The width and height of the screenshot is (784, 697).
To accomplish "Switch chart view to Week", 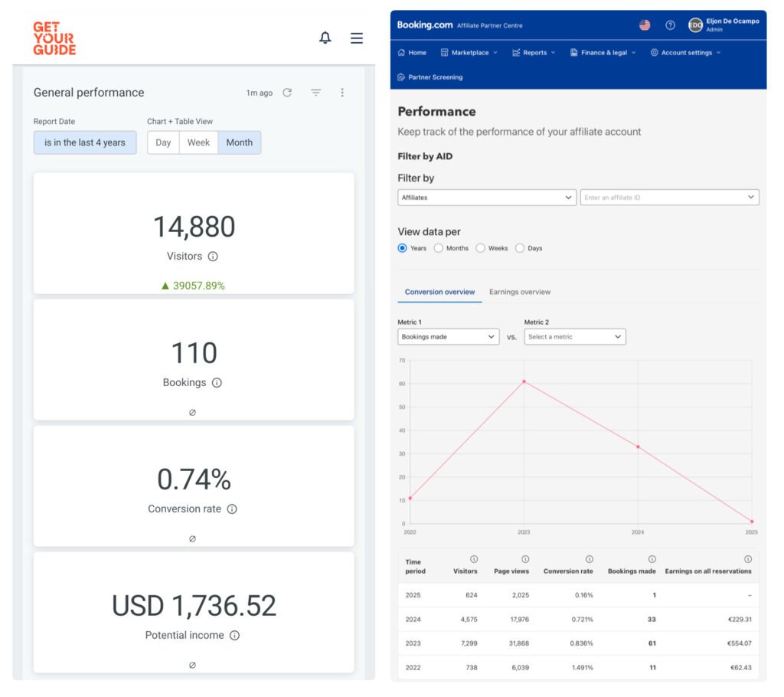I will coord(198,142).
